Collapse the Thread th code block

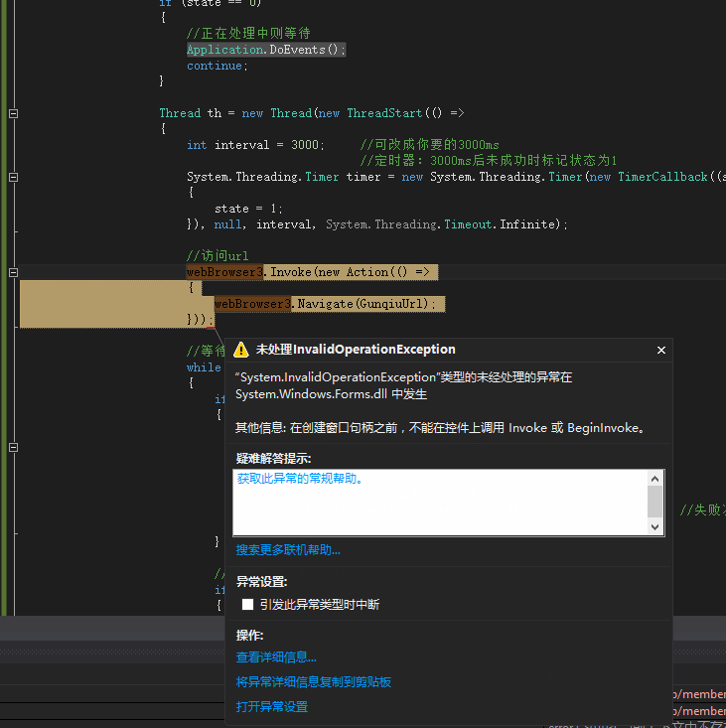(x=14, y=113)
